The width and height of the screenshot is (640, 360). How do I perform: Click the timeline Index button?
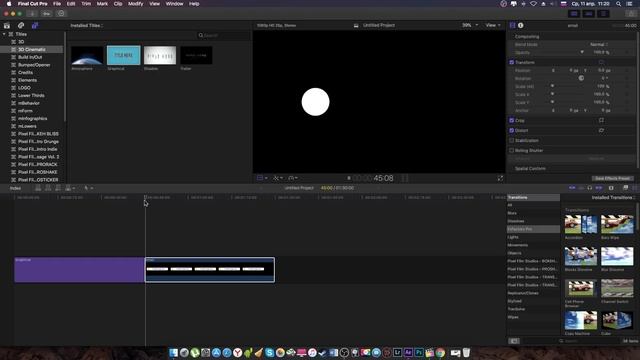(x=16, y=188)
